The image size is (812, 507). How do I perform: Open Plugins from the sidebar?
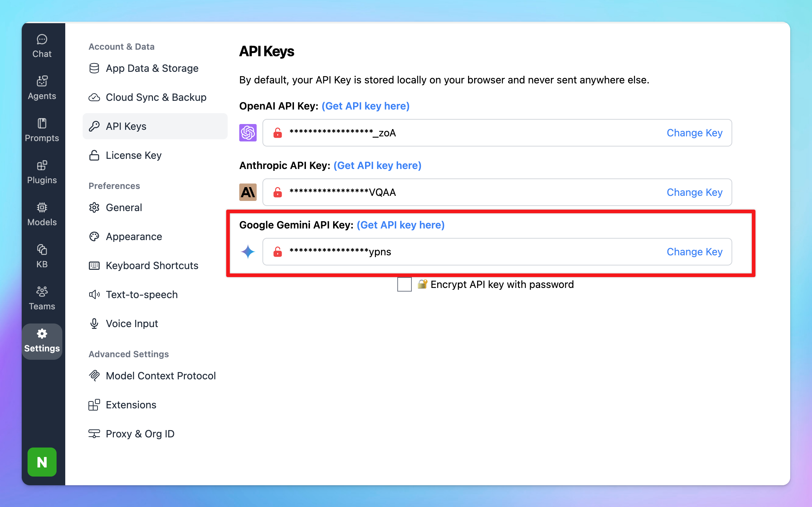pos(42,172)
